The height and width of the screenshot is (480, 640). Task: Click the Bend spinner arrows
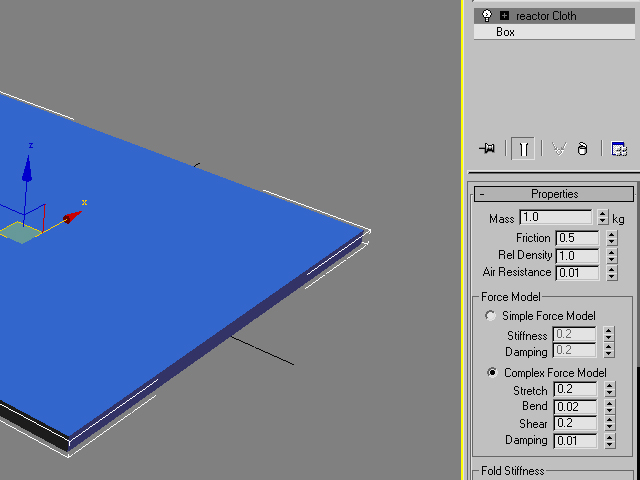click(610, 407)
